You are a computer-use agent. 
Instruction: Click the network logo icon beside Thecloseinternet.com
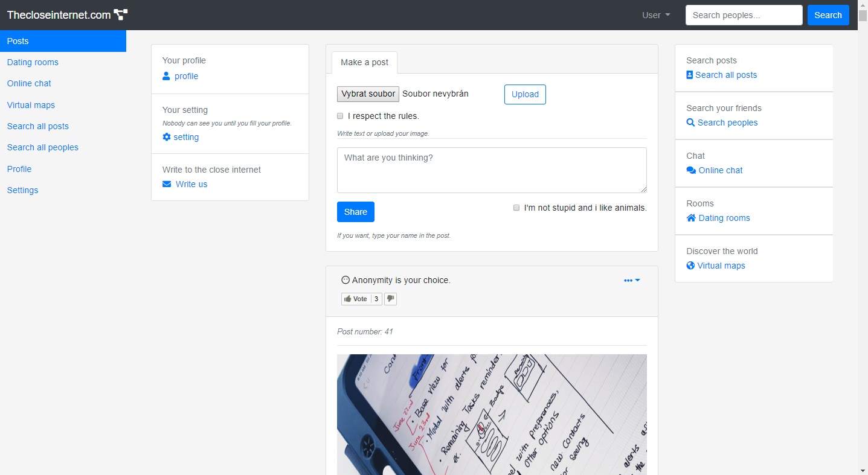(121, 15)
